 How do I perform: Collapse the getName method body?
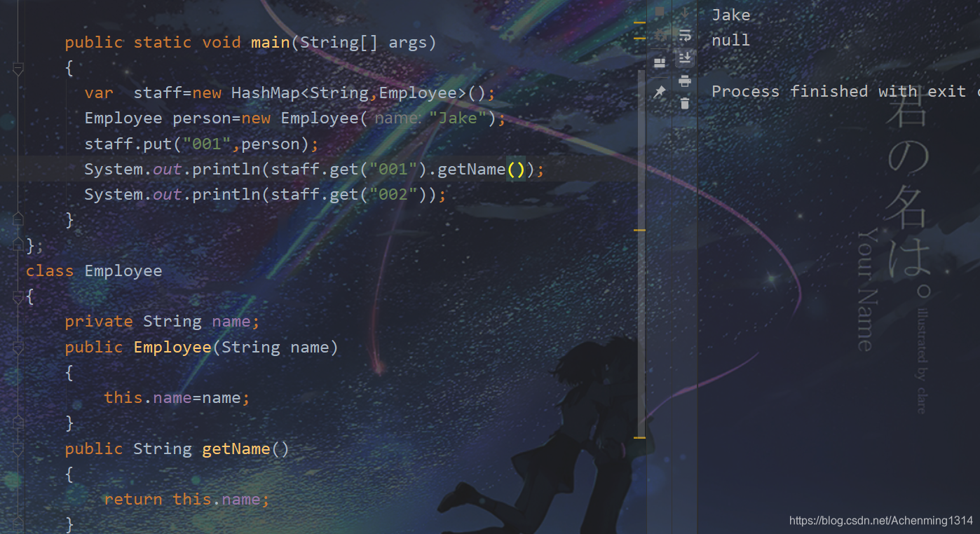[18, 449]
